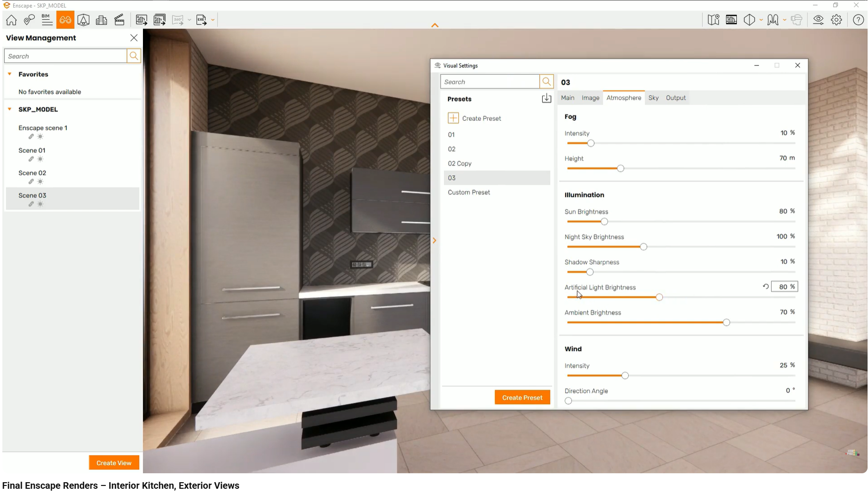Click the Home icon in the toolbar
Screen dimensions: 868x493
click(x=11, y=20)
